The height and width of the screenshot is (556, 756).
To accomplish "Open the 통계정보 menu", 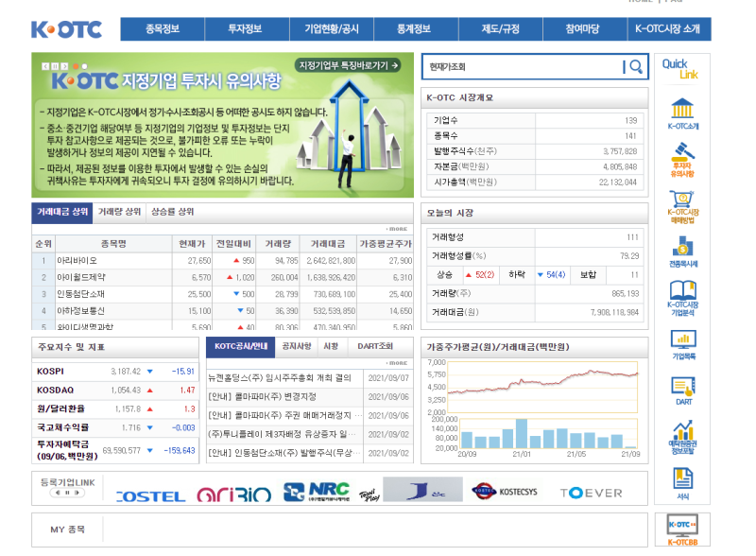I will tap(416, 29).
